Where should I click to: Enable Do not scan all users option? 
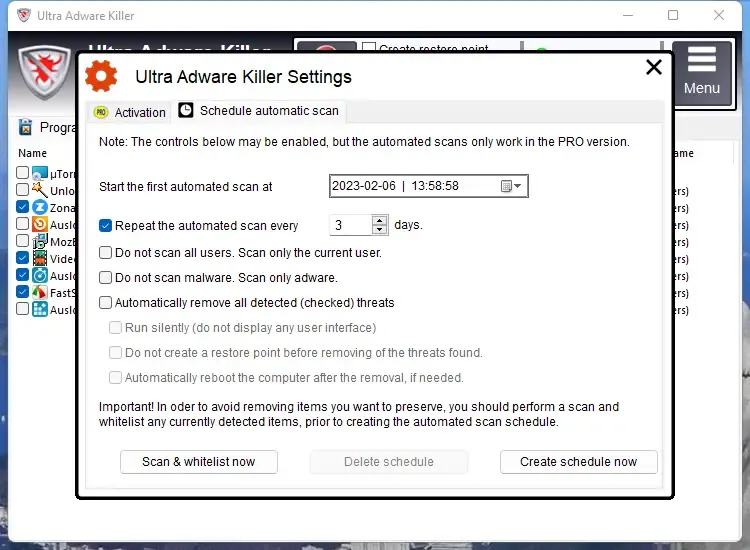click(x=105, y=253)
